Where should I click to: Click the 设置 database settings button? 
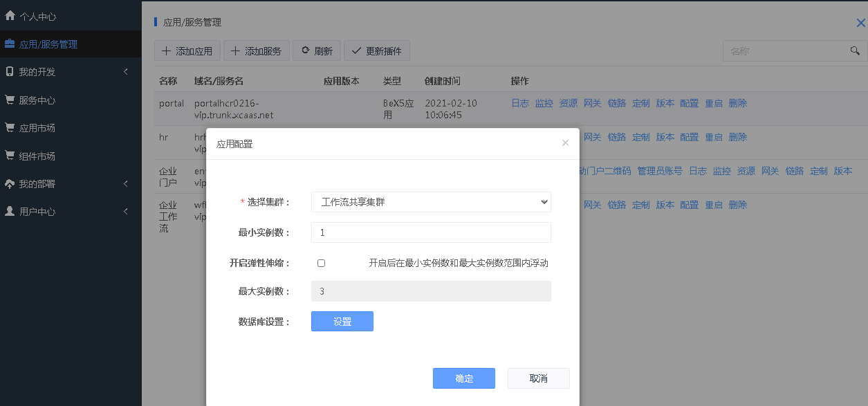(342, 322)
